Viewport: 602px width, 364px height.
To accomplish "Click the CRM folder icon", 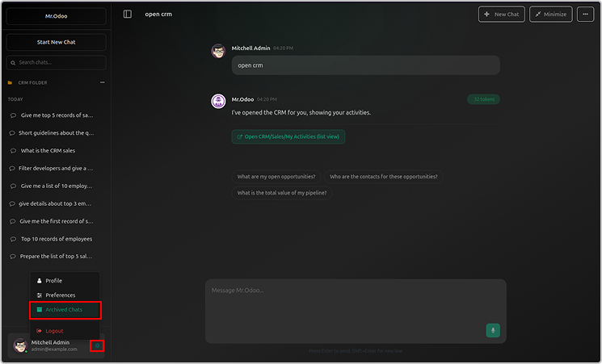I will pyautogui.click(x=10, y=82).
